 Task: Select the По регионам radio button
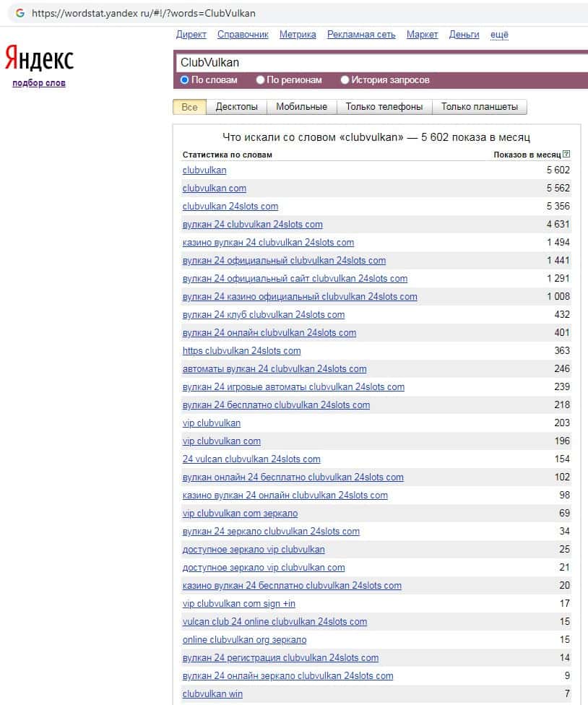260,80
